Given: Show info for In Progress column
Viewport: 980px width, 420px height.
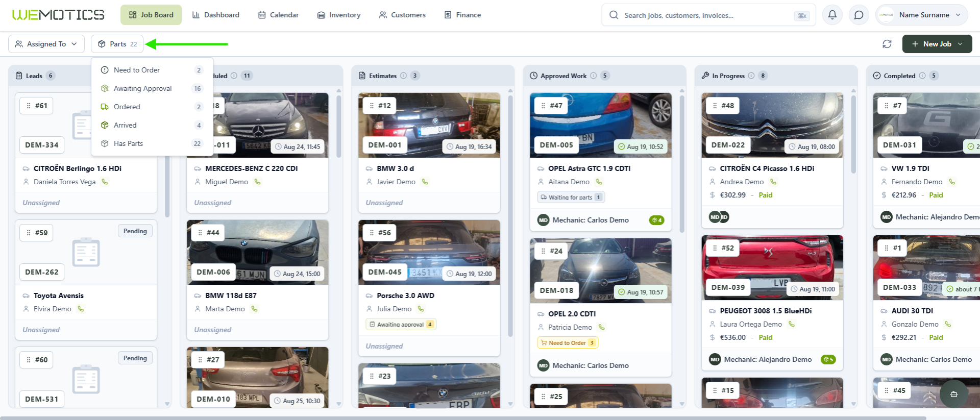Looking at the screenshot, I should tap(751, 76).
